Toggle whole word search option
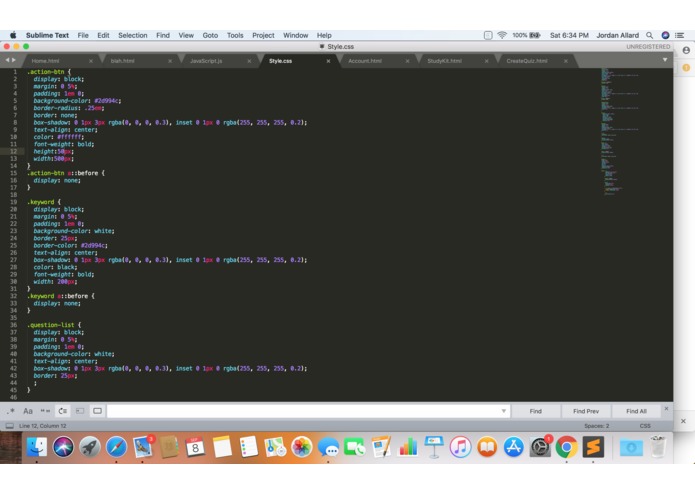The width and height of the screenshot is (695, 494). click(x=45, y=411)
